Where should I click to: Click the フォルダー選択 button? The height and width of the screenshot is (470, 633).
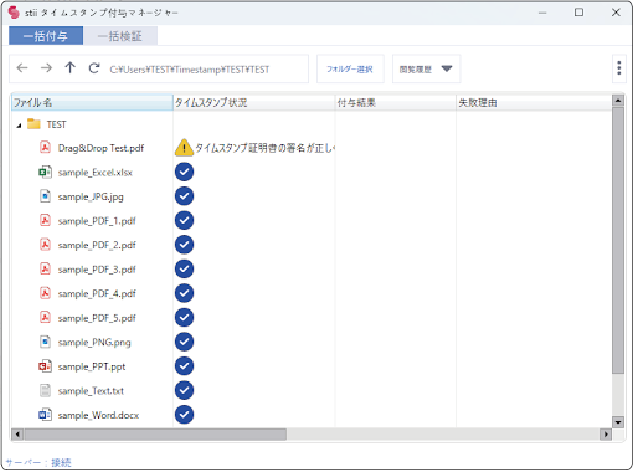click(x=350, y=69)
